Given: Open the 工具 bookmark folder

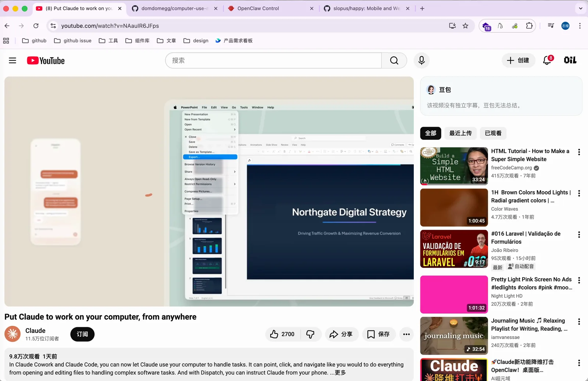Looking at the screenshot, I should tap(108, 41).
